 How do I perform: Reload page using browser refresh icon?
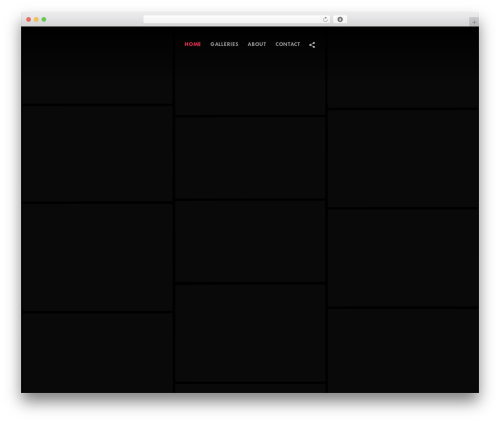(325, 19)
